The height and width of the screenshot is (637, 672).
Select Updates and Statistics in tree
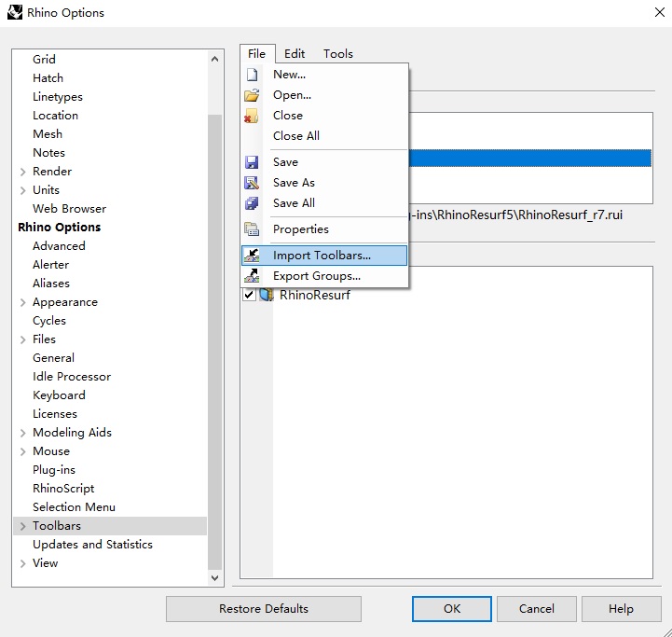(92, 545)
